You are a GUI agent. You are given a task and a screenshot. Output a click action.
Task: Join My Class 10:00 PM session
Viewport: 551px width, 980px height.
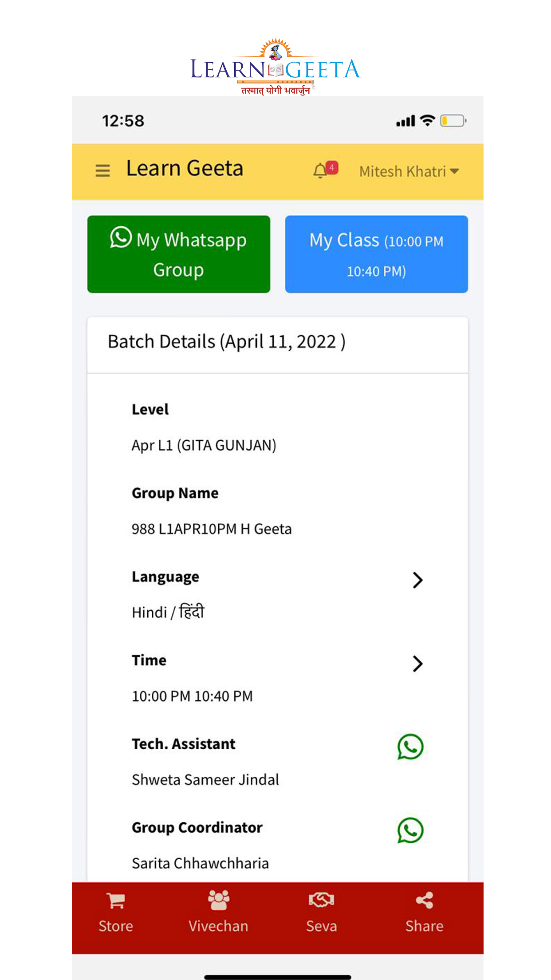point(377,254)
